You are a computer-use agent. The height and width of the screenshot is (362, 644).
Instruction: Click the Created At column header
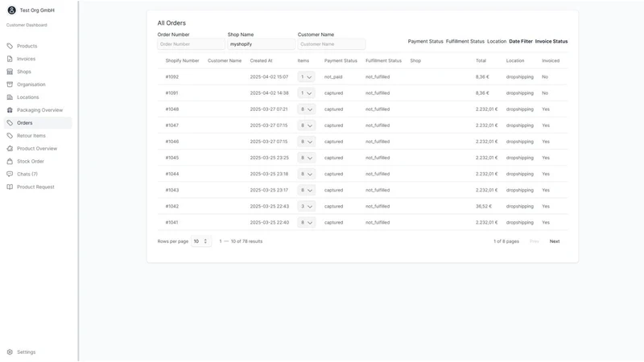click(x=261, y=61)
